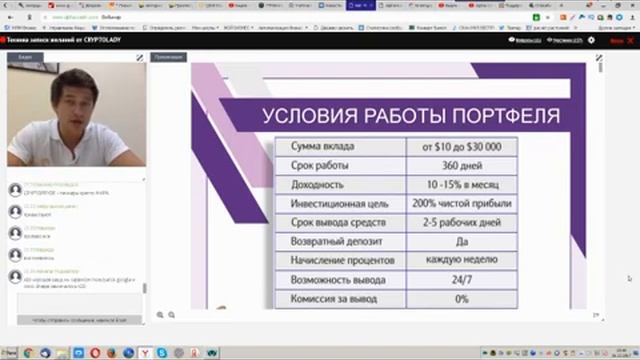
Task: Click the webinar title mentioning CRYPTOLADY
Action: click(64, 40)
